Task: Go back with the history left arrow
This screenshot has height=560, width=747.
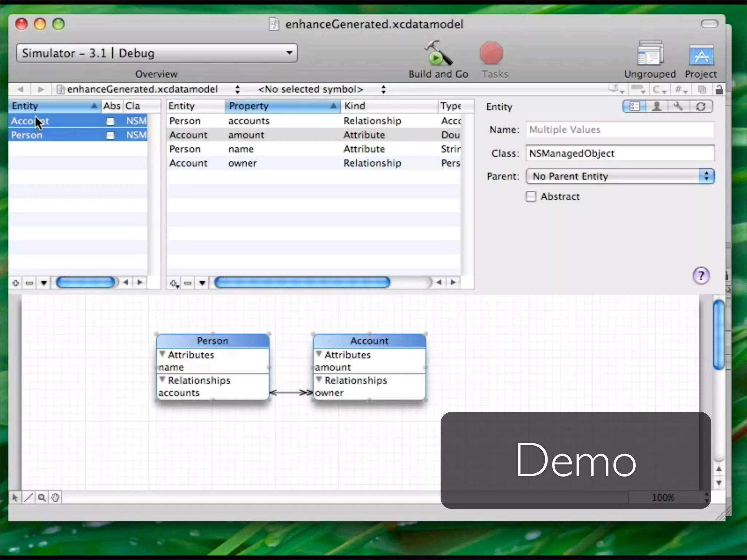Action: (20, 89)
